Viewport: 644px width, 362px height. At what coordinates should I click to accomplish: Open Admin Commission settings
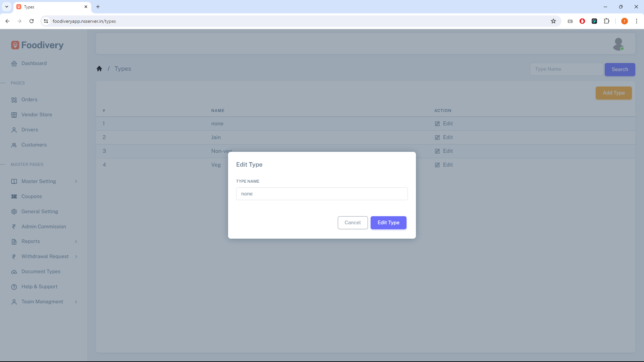click(x=44, y=227)
